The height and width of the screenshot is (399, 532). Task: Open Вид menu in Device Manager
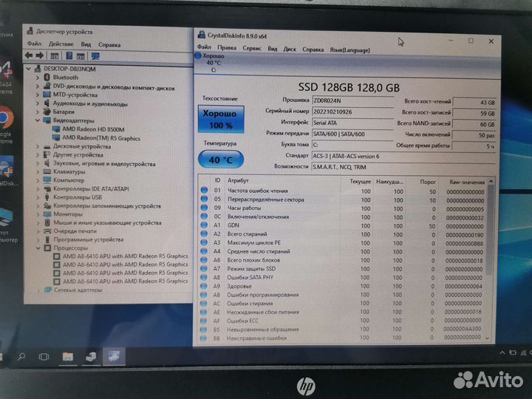86,44
